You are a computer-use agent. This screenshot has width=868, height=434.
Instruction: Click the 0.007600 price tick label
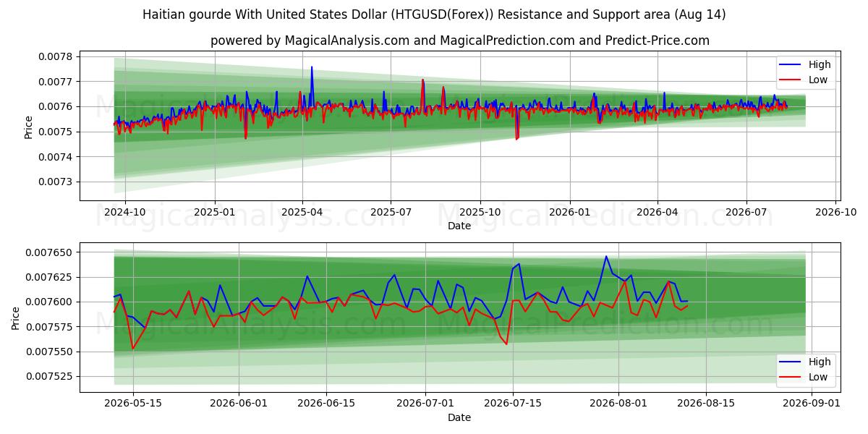click(48, 302)
